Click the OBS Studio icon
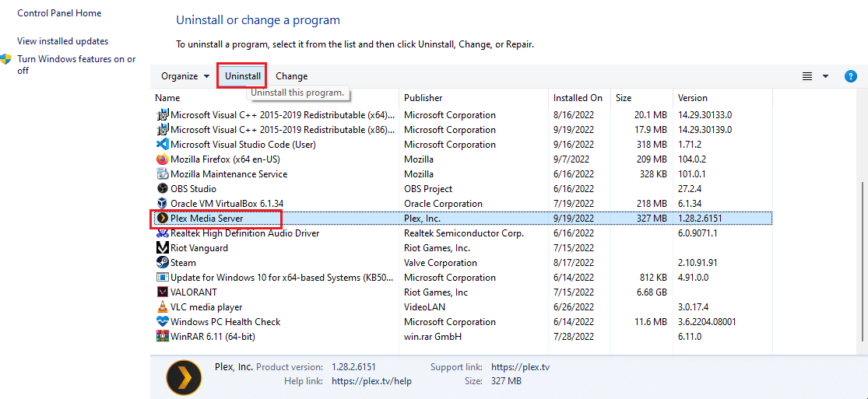This screenshot has height=399, width=868. coord(162,189)
